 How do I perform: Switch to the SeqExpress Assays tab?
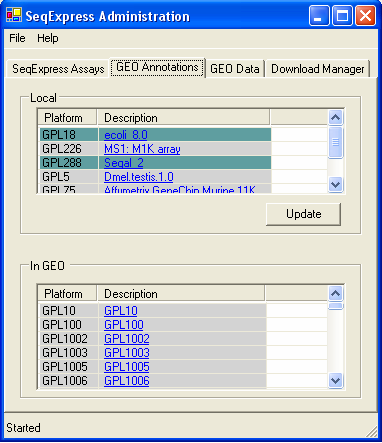(58, 69)
